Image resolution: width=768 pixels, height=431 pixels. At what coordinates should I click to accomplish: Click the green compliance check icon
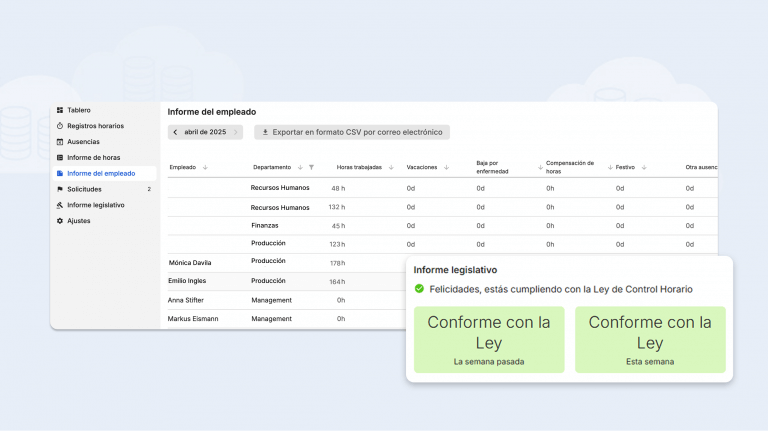point(419,288)
